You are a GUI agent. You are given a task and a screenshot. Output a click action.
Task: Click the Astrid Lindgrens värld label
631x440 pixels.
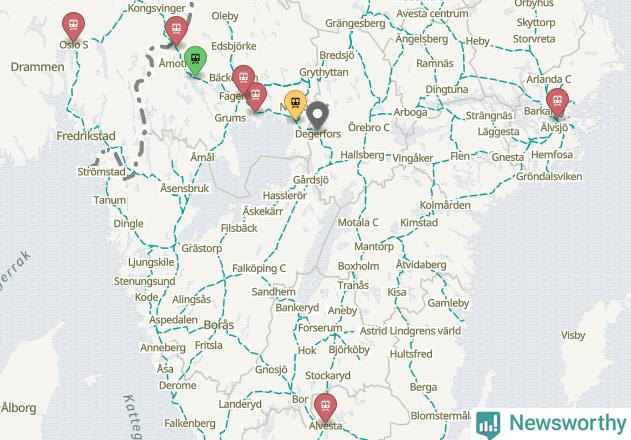[x=410, y=331]
